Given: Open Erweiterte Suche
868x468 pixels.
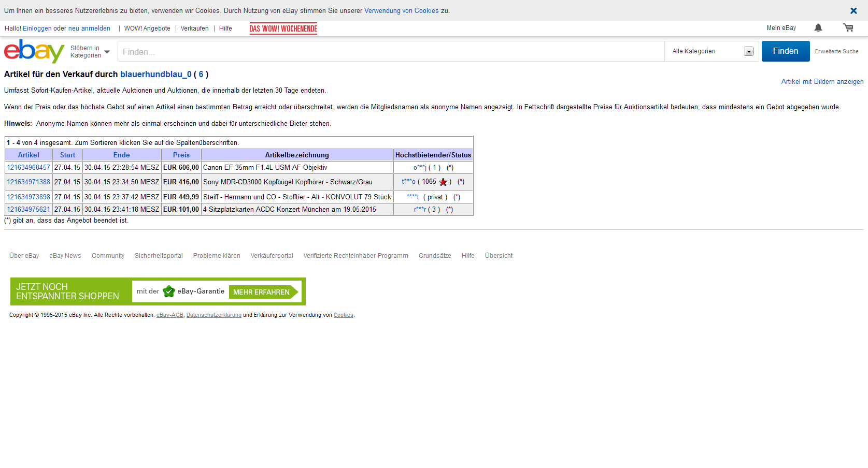Looking at the screenshot, I should 836,52.
